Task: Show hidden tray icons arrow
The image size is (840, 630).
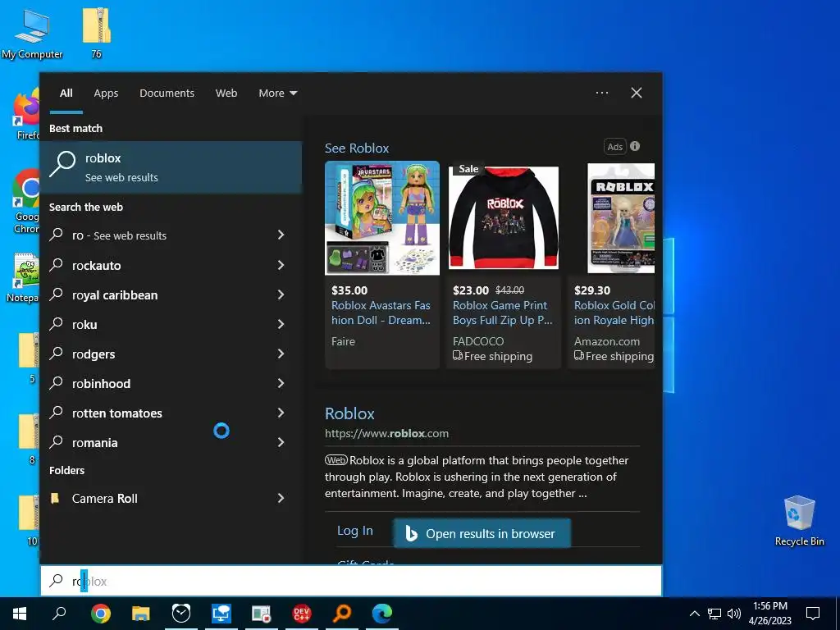Action: (694, 614)
